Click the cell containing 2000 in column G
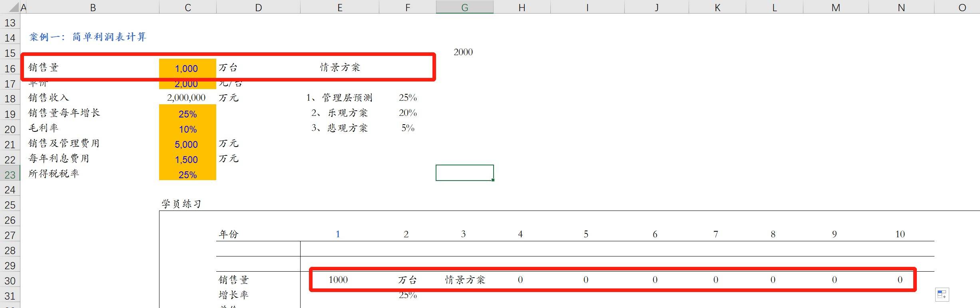 463,52
